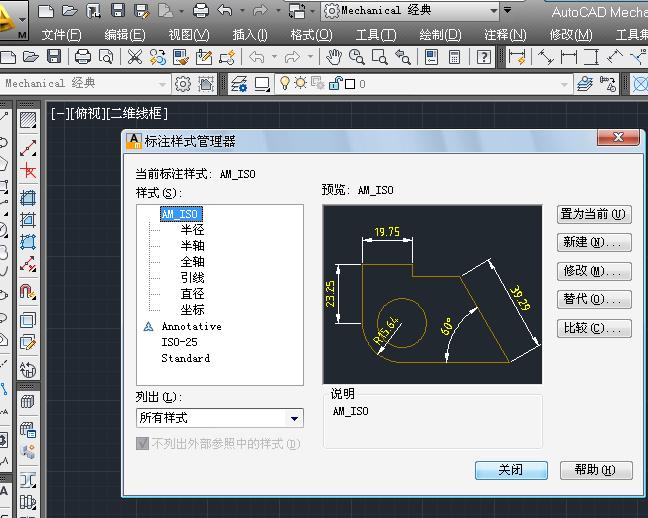648x518 pixels.
Task: Open the 修改(M) menu
Action: click(x=571, y=35)
